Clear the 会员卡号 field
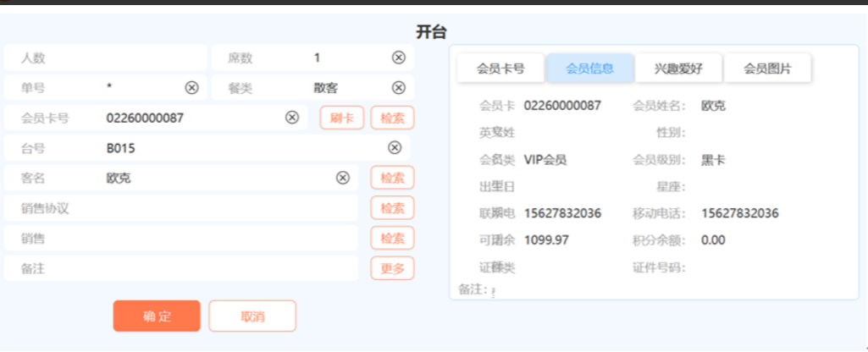 [x=292, y=118]
